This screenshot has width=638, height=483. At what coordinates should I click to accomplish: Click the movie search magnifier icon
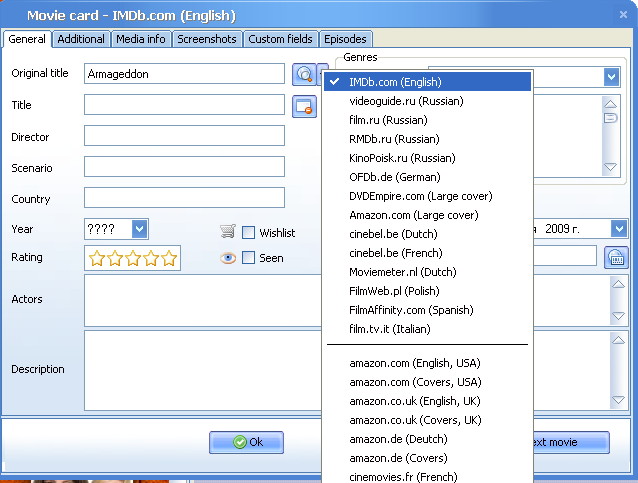pos(304,74)
